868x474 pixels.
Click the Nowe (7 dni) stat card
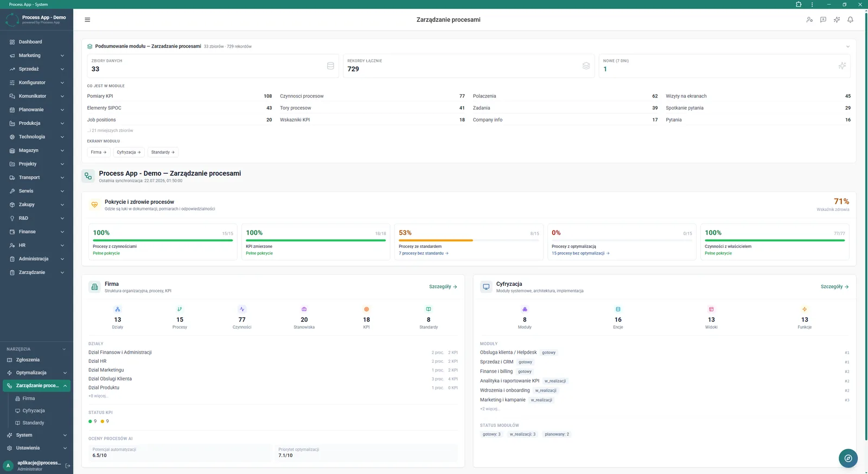pos(725,66)
